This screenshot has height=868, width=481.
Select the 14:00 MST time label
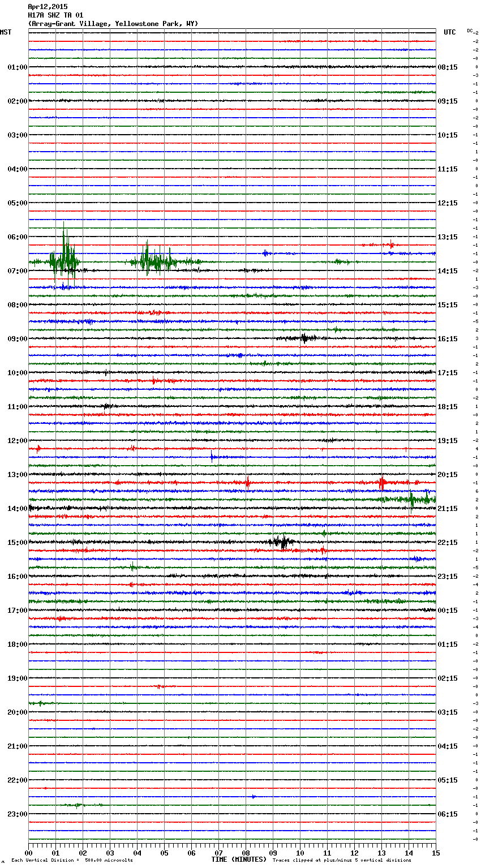[x=17, y=509]
